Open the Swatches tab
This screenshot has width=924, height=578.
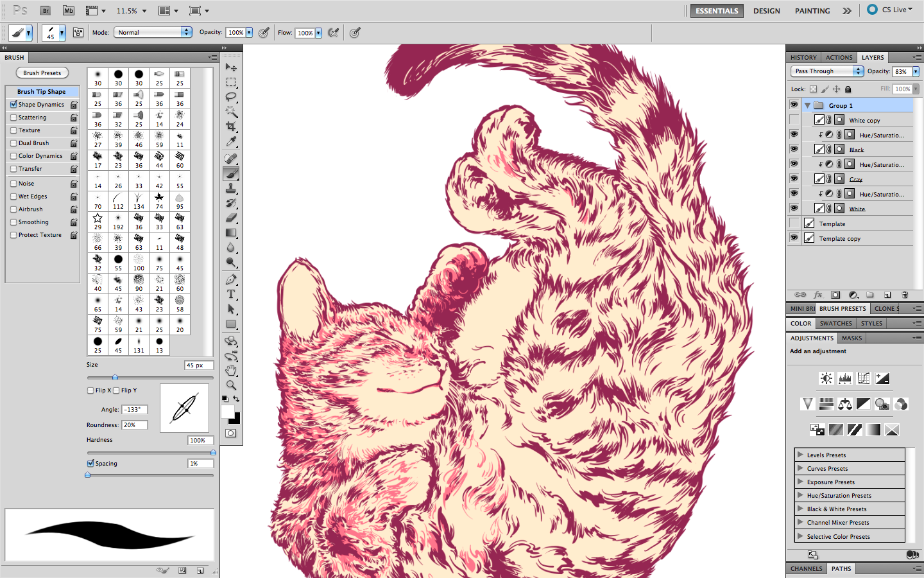tap(835, 324)
